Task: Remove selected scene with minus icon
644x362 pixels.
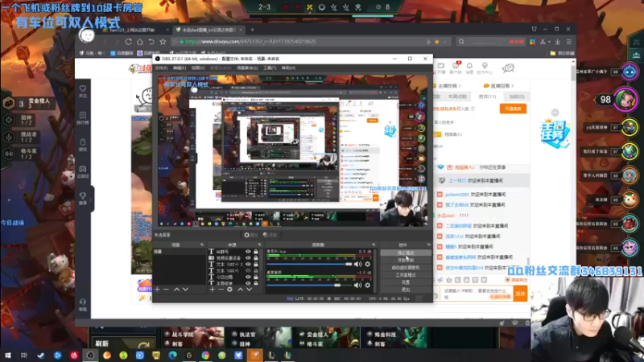Action: (167, 290)
